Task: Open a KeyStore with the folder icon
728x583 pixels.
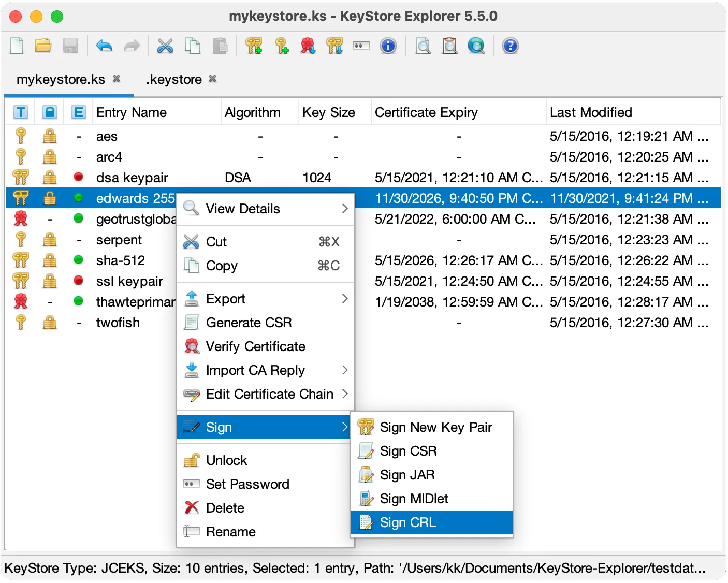Action: 43,46
